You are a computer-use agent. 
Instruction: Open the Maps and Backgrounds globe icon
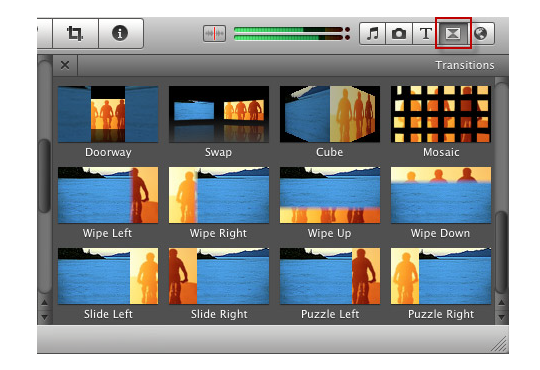click(481, 33)
